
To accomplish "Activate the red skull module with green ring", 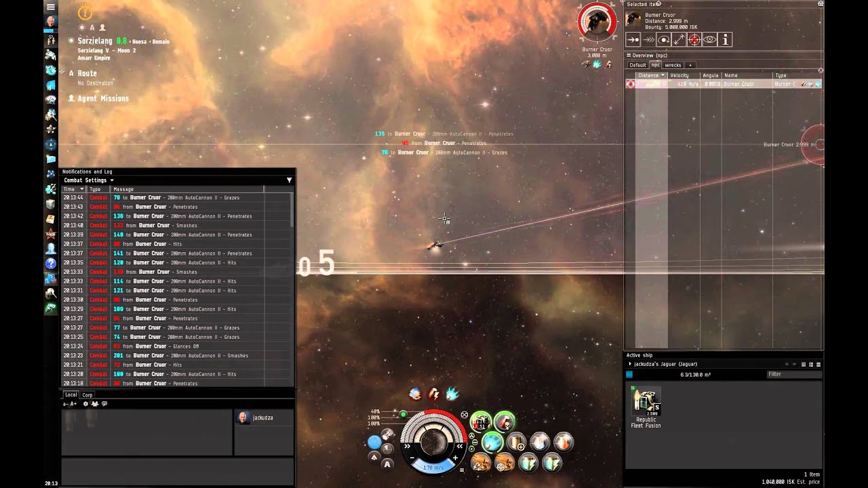I will [x=504, y=422].
